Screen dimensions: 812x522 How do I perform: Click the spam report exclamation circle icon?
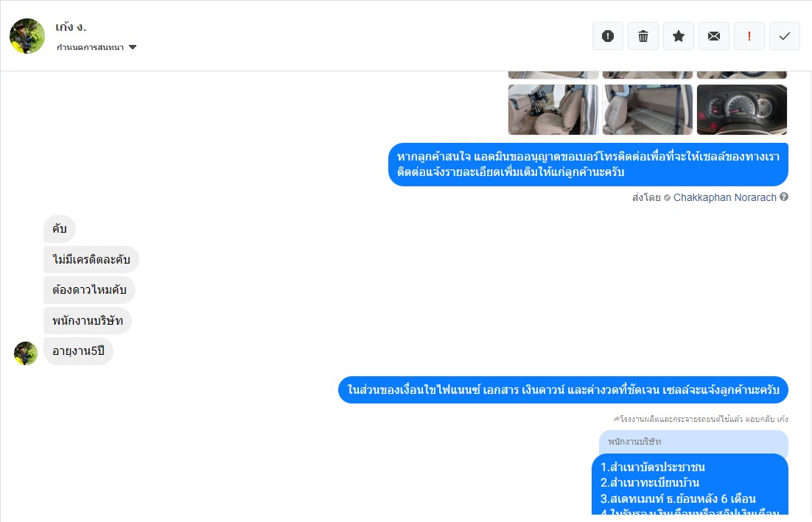[607, 36]
